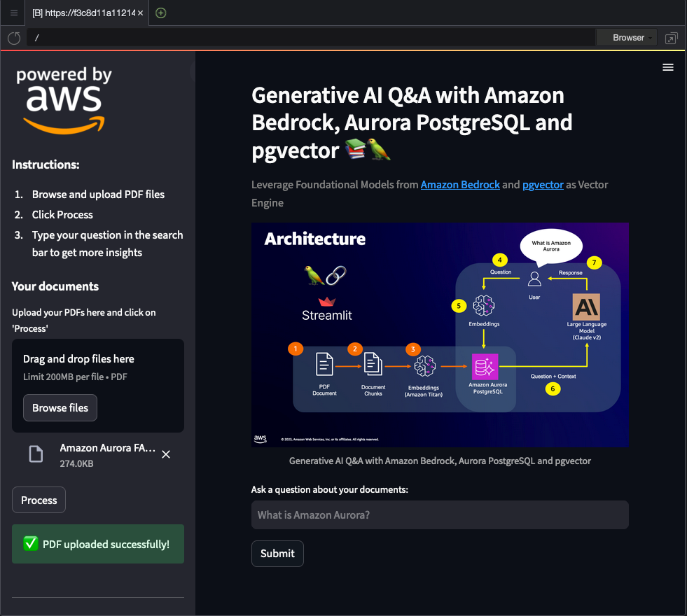Click the 'Drag and drop files here' text
The image size is (687, 616).
point(78,359)
